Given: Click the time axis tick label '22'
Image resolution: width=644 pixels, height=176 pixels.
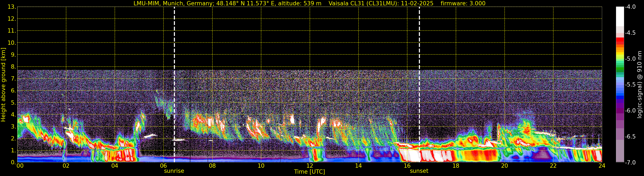Looking at the screenshot, I should pyautogui.click(x=553, y=166).
